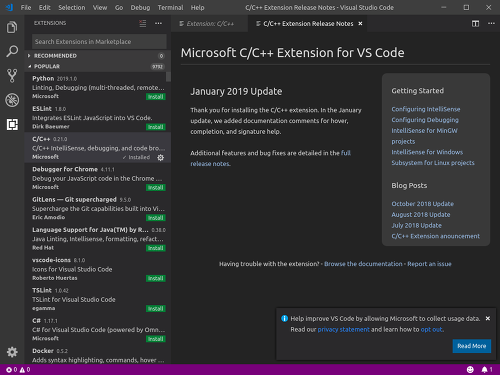
Task: Dismiss the usage data notification
Action: (488, 319)
